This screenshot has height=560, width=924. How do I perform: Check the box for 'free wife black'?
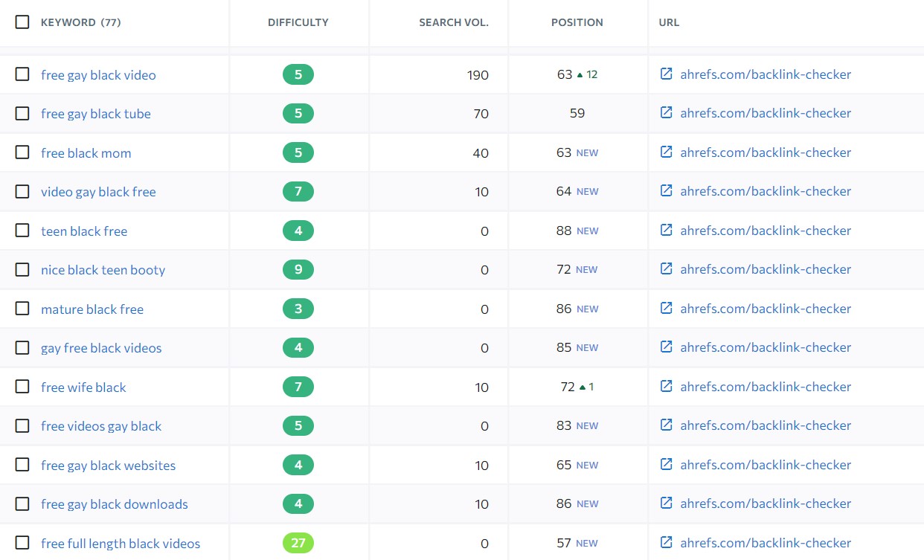point(22,386)
